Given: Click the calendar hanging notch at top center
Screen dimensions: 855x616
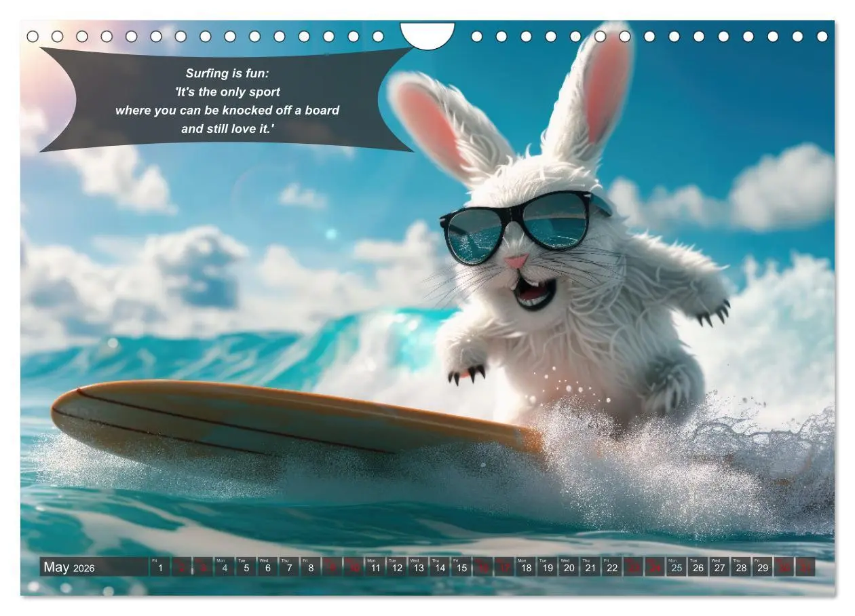Looking at the screenshot, I should 427,35.
